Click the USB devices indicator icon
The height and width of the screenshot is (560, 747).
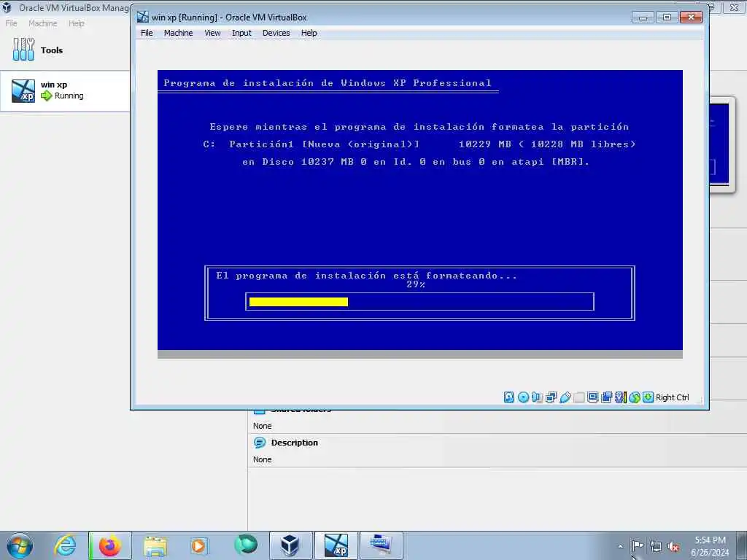click(565, 397)
